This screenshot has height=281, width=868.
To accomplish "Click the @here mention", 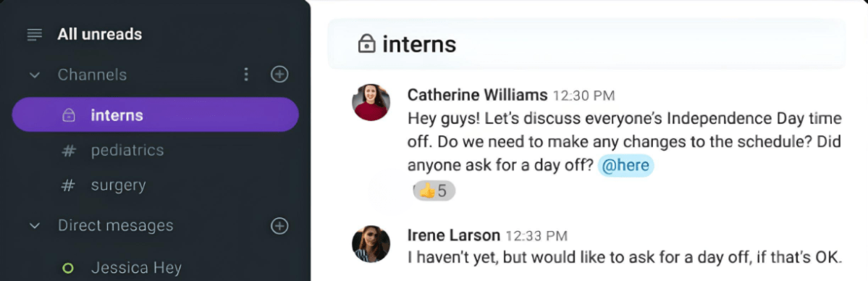I will click(x=625, y=166).
